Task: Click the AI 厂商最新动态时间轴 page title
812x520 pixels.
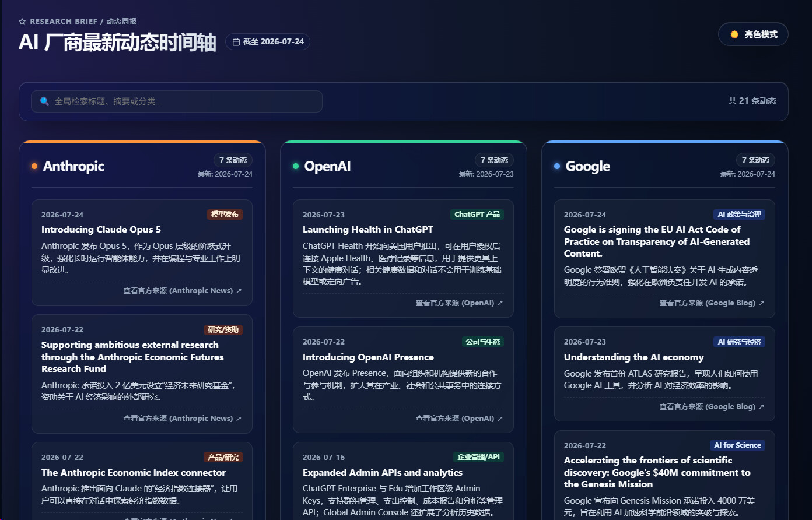Action: [117, 43]
